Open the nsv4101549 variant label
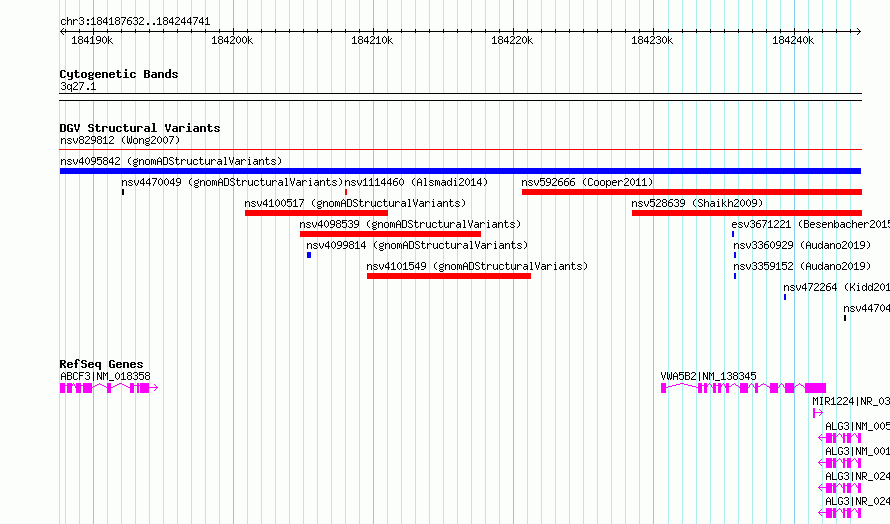Image resolution: width=890 pixels, height=524 pixels. (477, 266)
